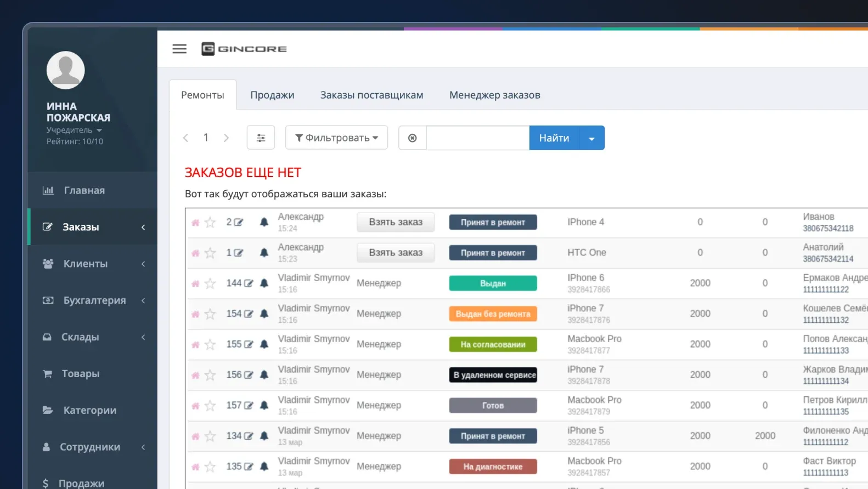Click the HTC One device cell
This screenshot has width=868, height=489.
click(x=587, y=253)
